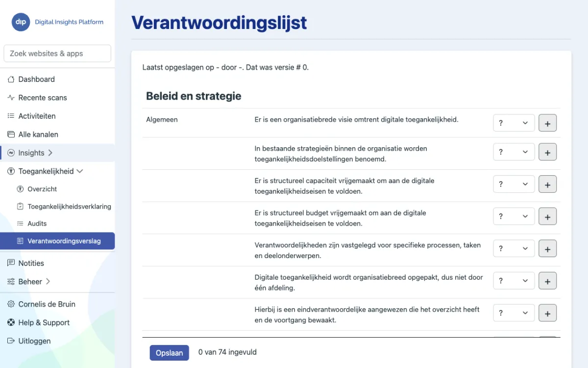The height and width of the screenshot is (368, 588).
Task: Open dropdown for organisatiebrede visie row
Action: 514,123
